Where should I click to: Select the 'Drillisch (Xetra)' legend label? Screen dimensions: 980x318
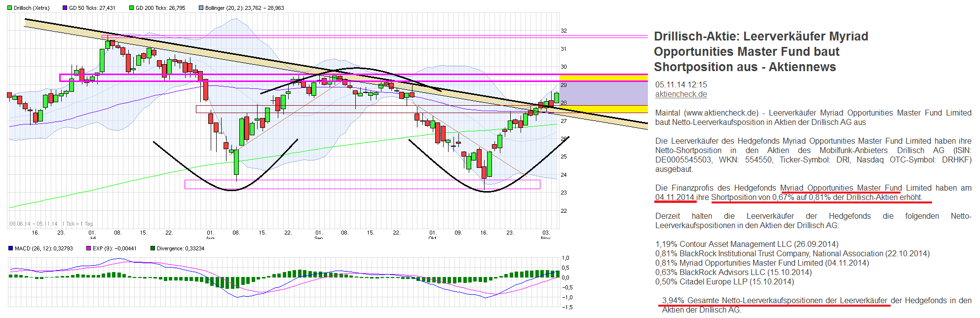[x=32, y=8]
